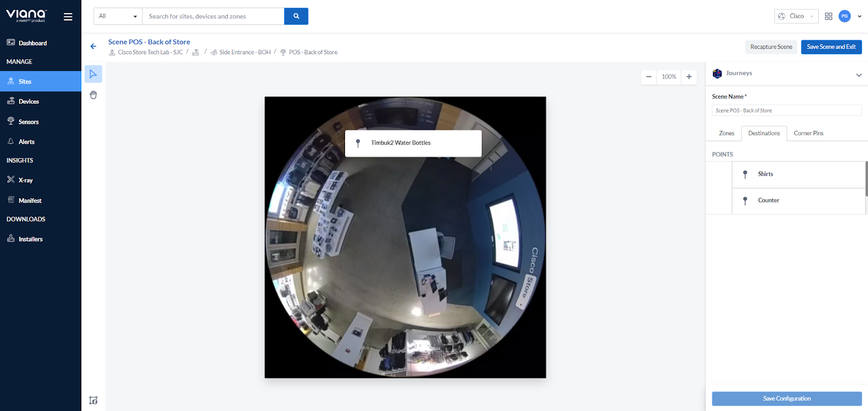The image size is (868, 411).
Task: Switch to the Zones tab
Action: (726, 134)
